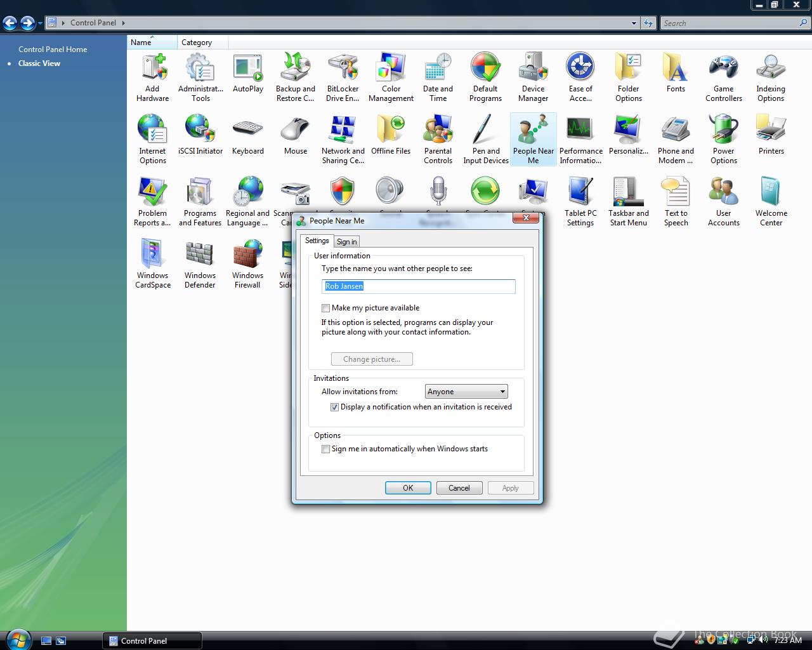This screenshot has height=650, width=812.
Task: Open Device Manager
Action: point(533,77)
